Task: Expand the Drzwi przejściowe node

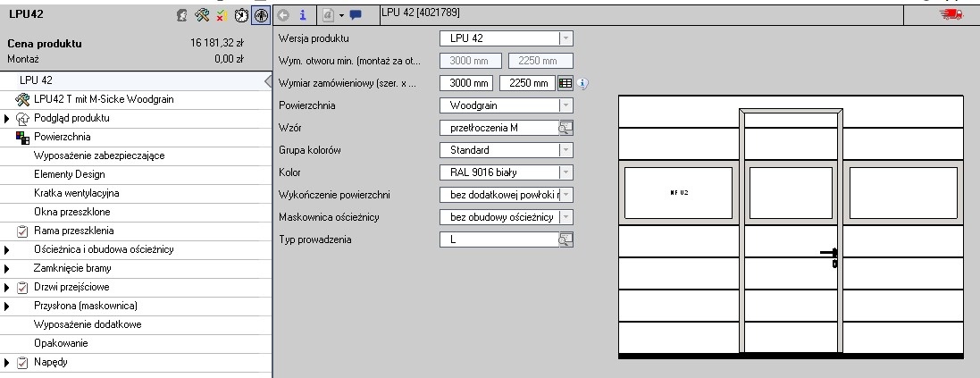Action: [x=7, y=288]
